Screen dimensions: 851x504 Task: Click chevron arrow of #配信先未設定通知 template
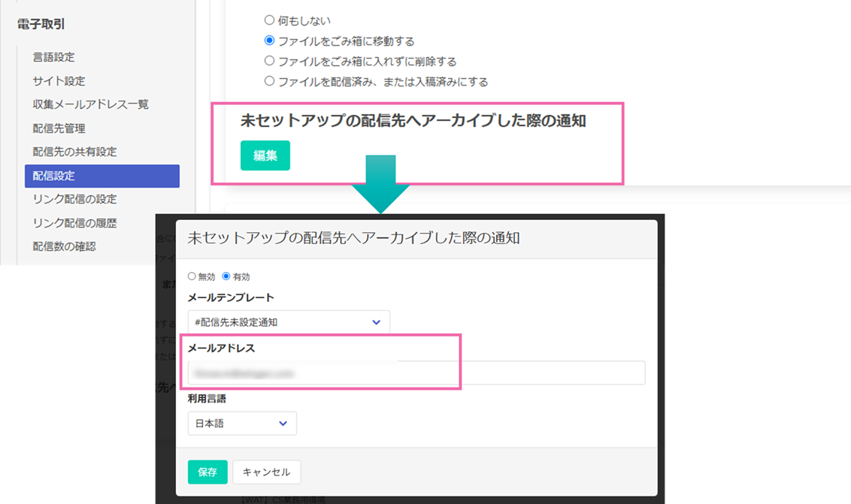pyautogui.click(x=377, y=322)
